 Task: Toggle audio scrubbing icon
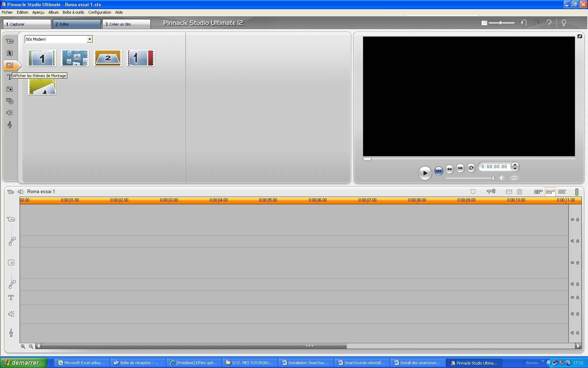click(x=491, y=191)
